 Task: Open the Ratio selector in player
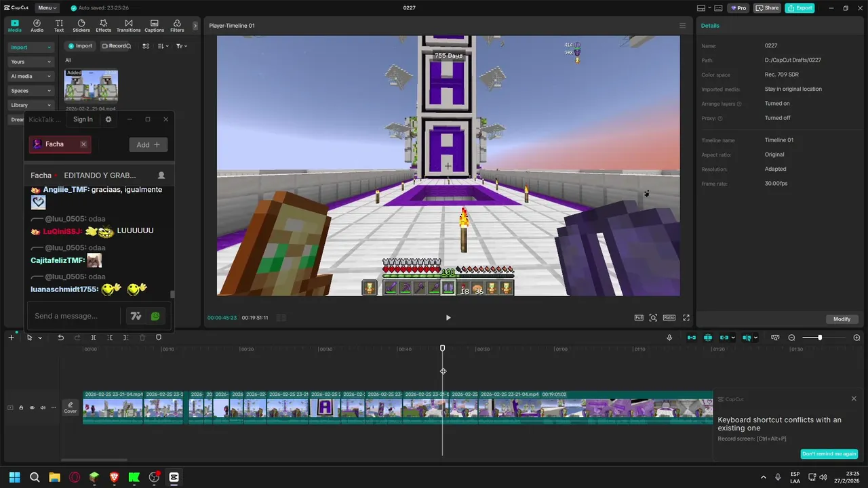point(669,317)
